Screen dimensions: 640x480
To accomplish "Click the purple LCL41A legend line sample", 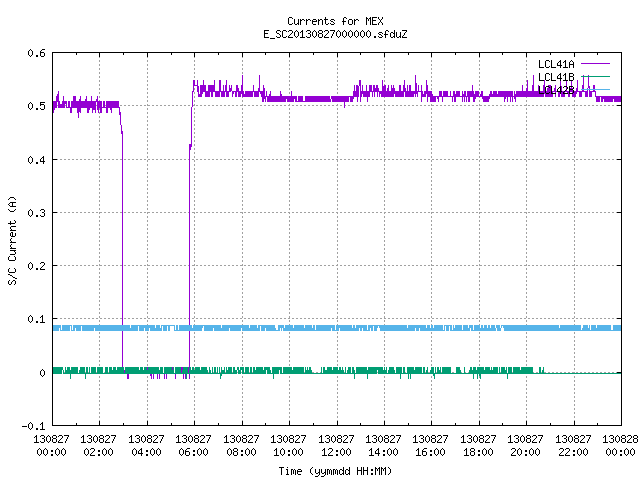I will pos(595,64).
